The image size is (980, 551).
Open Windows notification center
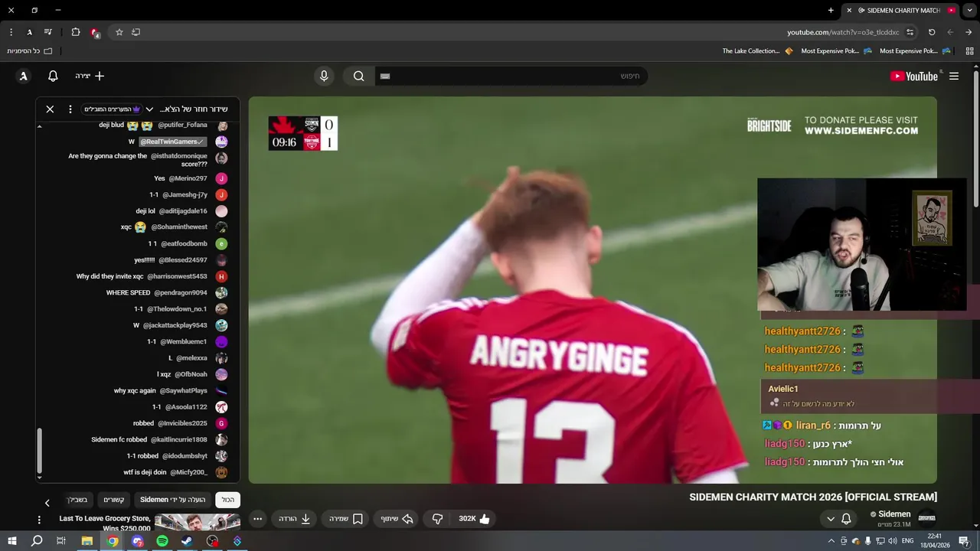point(965,541)
